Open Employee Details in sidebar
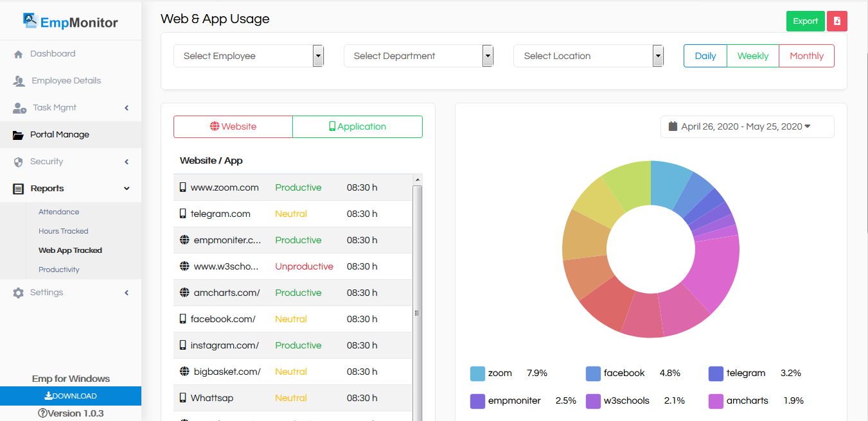This screenshot has width=868, height=421. point(71,81)
